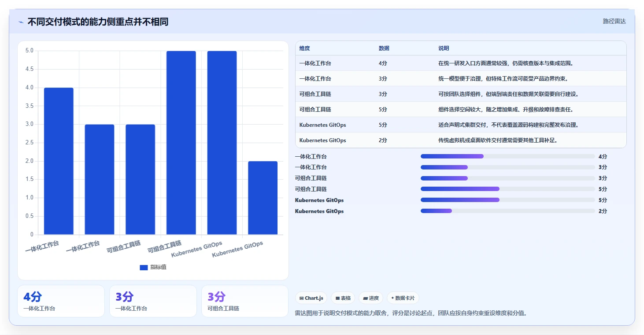Click the cell '在统一研发入口方面通常较强，仍需核查版本与集成范围。'
This screenshot has width=644, height=335.
click(506, 63)
